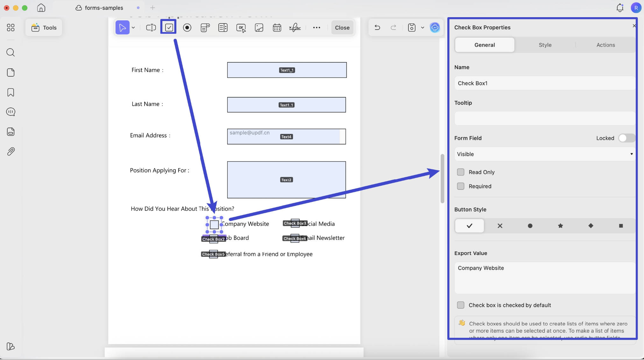Pick the Date field tool
Image resolution: width=644 pixels, height=360 pixels.
coord(277,28)
